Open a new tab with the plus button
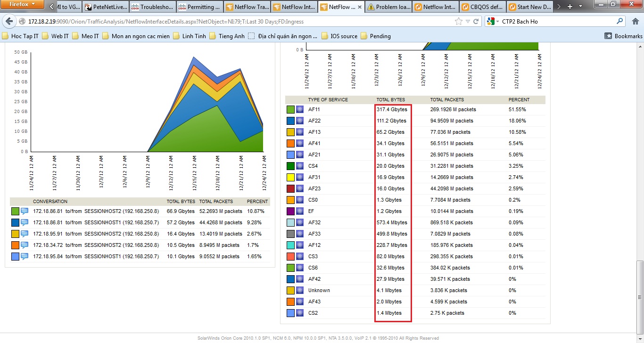The width and height of the screenshot is (644, 343). [570, 7]
